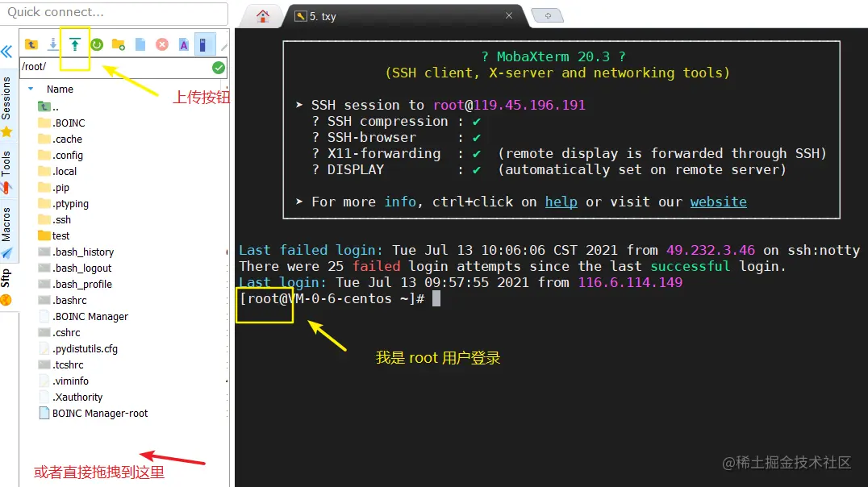Click the Name column sort arrow
This screenshot has width=868, height=487.
click(x=31, y=89)
